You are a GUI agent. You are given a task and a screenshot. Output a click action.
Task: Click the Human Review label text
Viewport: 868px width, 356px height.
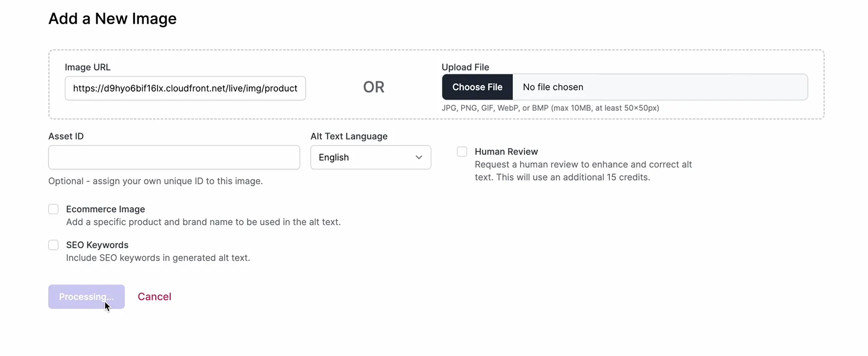point(506,152)
